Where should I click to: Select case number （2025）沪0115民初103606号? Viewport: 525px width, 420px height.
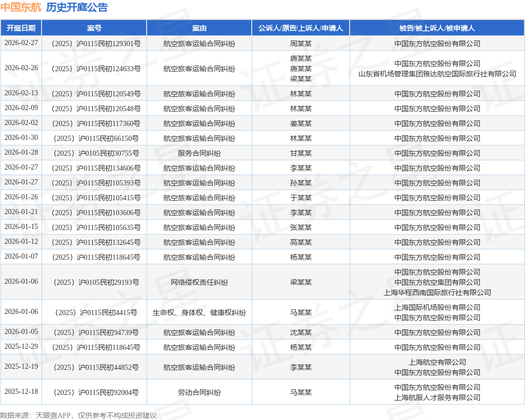(94, 213)
